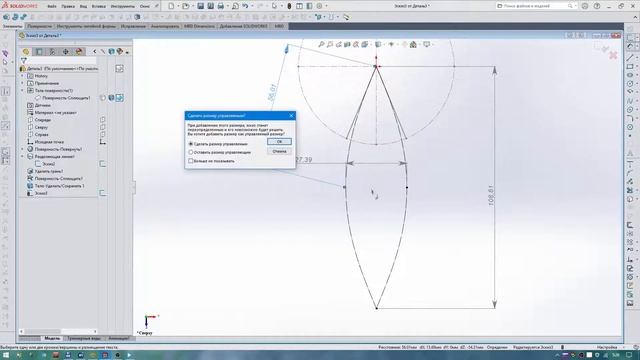Toggle visibility icon next to Эскиз3 row
The height and width of the screenshot is (360, 640).
point(102,193)
